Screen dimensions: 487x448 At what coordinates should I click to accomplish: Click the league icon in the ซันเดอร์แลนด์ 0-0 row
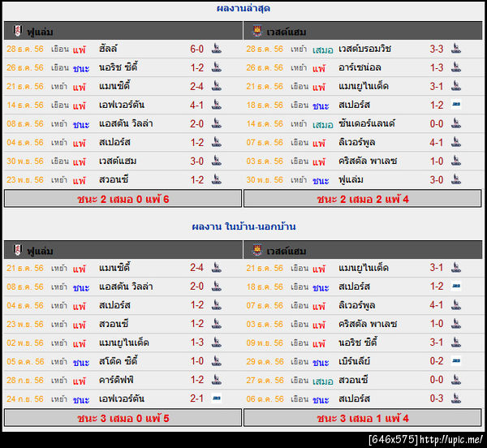pos(456,123)
